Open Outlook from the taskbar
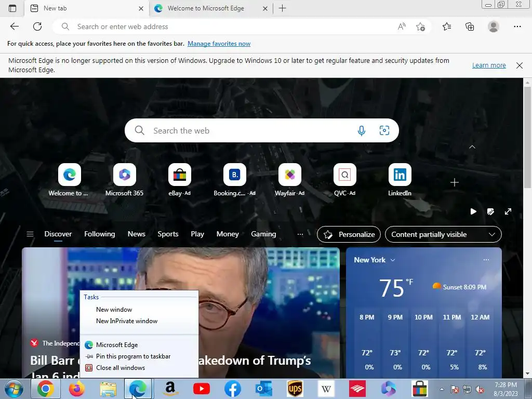The height and width of the screenshot is (399, 532). (264, 389)
